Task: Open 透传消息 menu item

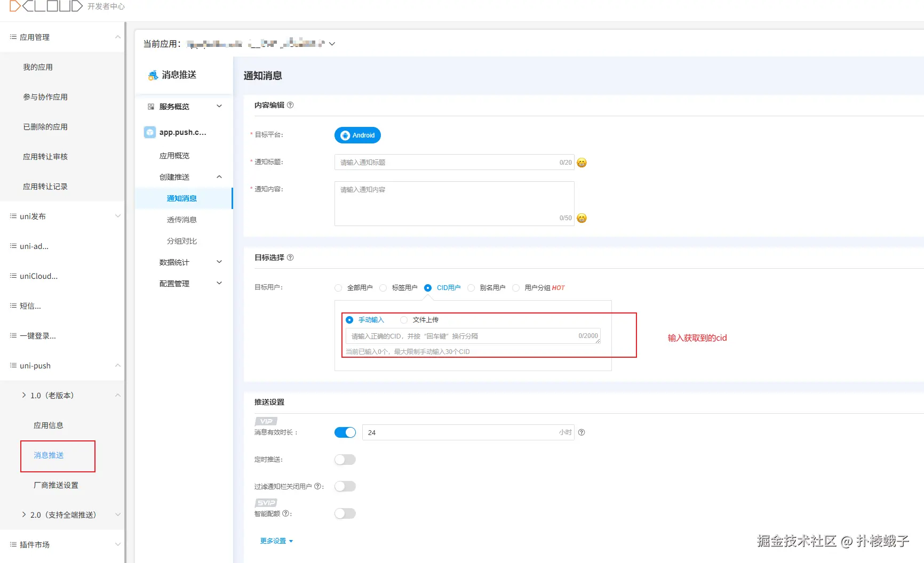Action: click(182, 220)
